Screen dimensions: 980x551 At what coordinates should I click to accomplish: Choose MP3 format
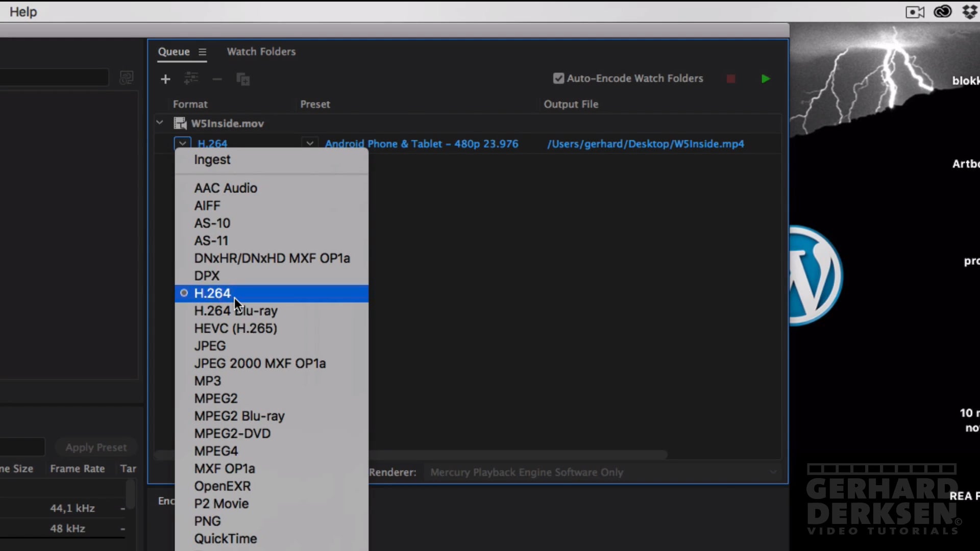click(272, 381)
